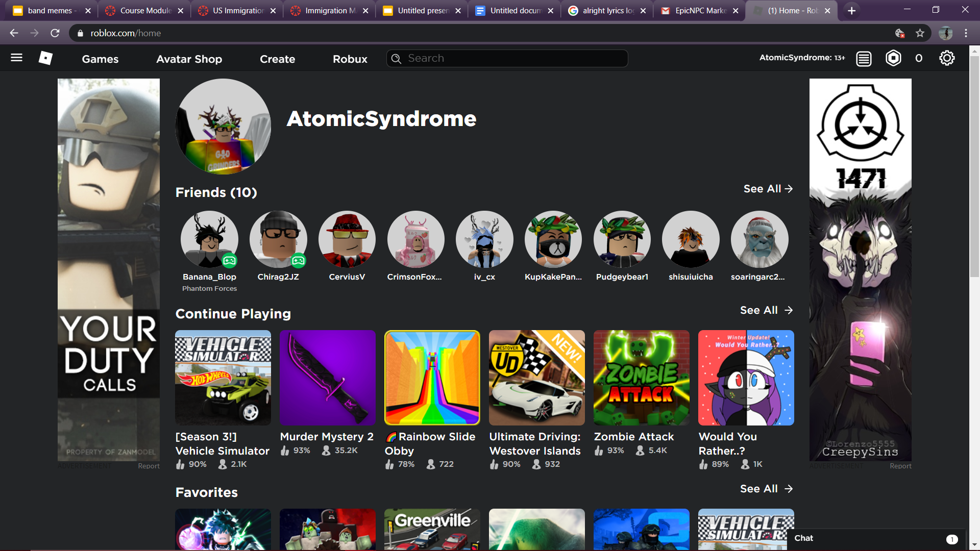Screen dimensions: 980x551
Task: Open Would You Rather game thumbnail
Action: point(746,378)
